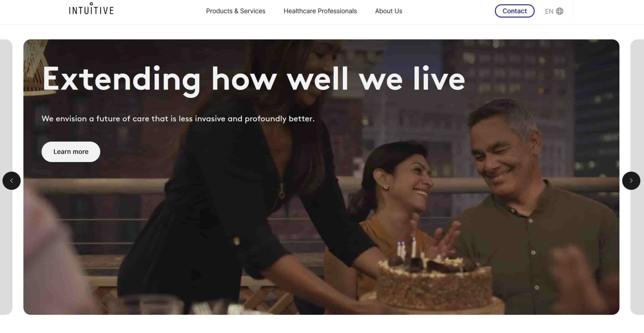This screenshot has width=644, height=333.
Task: Go to previous carousel slide arrow
Action: point(12,181)
